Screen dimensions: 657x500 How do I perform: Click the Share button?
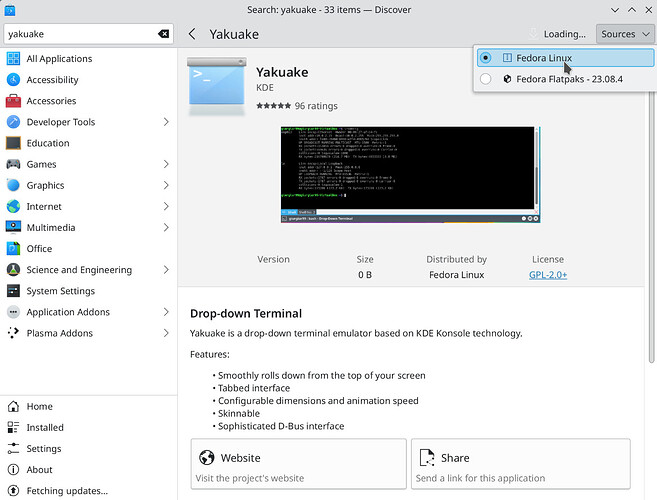pyautogui.click(x=520, y=464)
